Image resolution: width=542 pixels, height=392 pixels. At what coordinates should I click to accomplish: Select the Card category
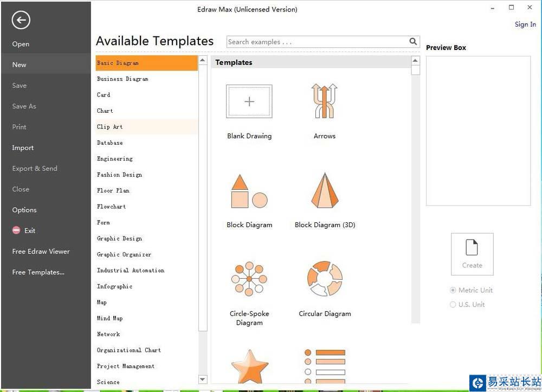click(x=146, y=95)
